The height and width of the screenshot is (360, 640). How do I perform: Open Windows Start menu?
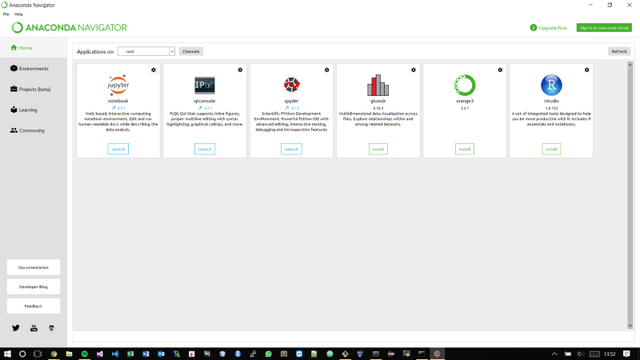coord(7,354)
